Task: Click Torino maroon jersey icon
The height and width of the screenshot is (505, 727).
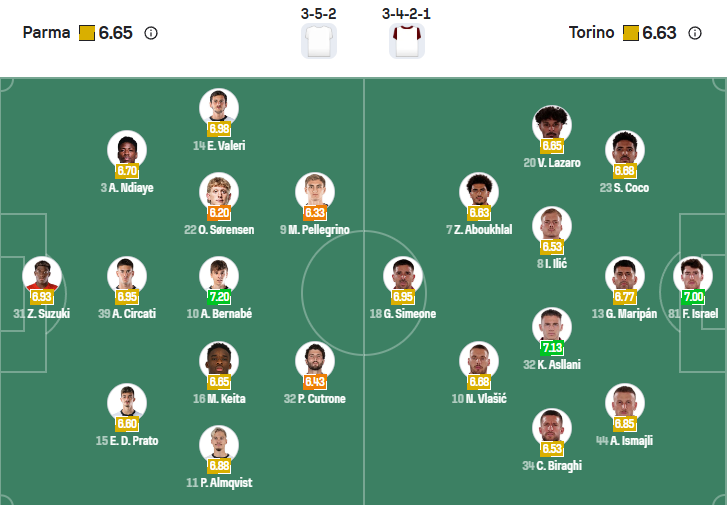Action: 407,41
